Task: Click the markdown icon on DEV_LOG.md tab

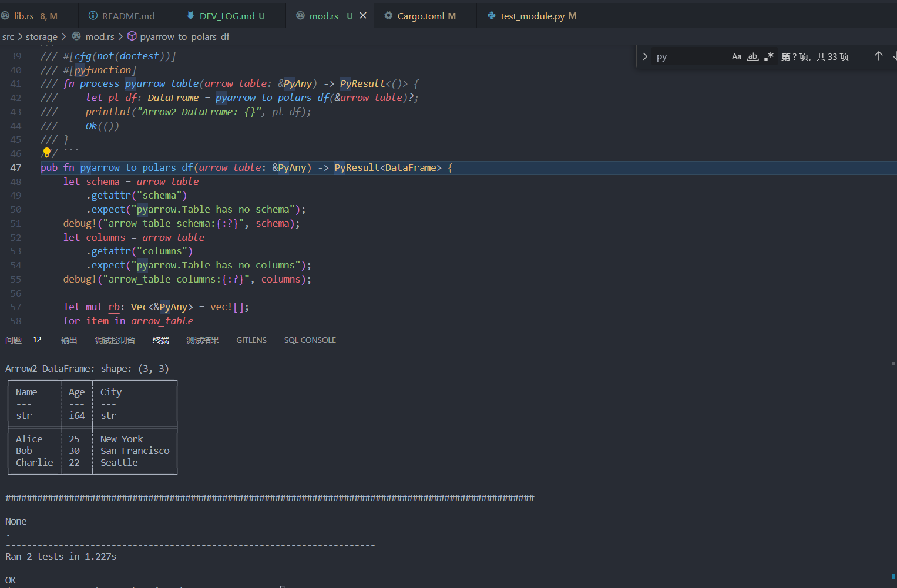Action: coord(190,16)
